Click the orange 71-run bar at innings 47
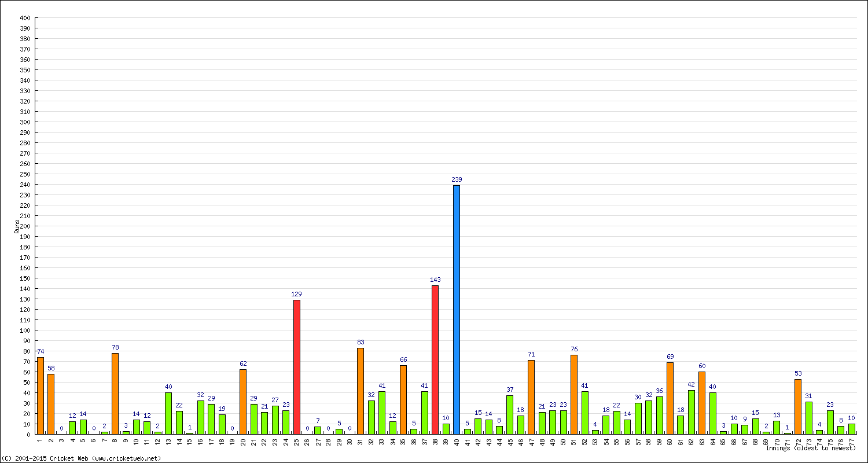The height and width of the screenshot is (463, 868). [x=531, y=397]
